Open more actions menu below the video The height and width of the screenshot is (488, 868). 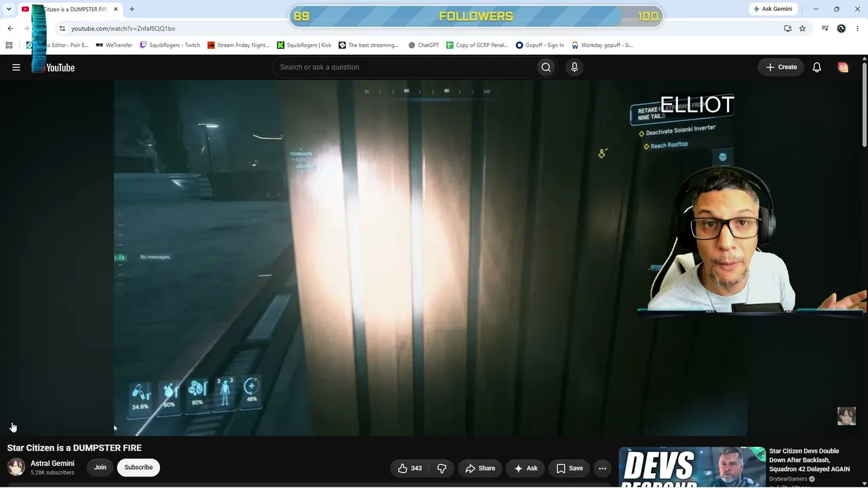pos(602,468)
